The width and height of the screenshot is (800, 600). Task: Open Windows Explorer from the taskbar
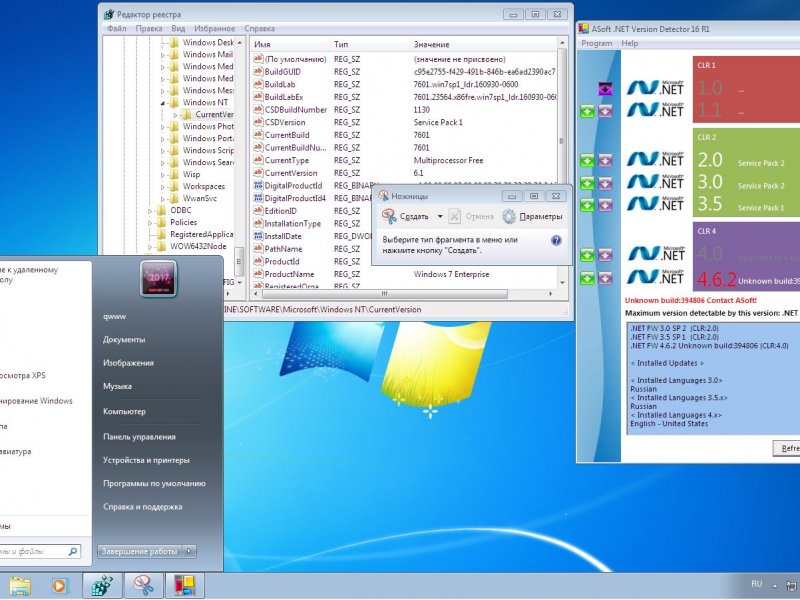click(x=19, y=586)
